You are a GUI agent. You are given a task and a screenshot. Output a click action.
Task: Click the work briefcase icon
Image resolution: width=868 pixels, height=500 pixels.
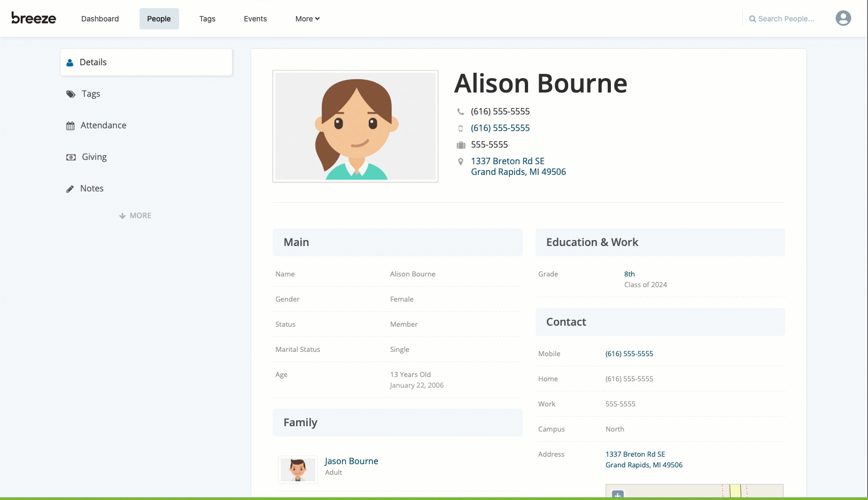coord(461,145)
